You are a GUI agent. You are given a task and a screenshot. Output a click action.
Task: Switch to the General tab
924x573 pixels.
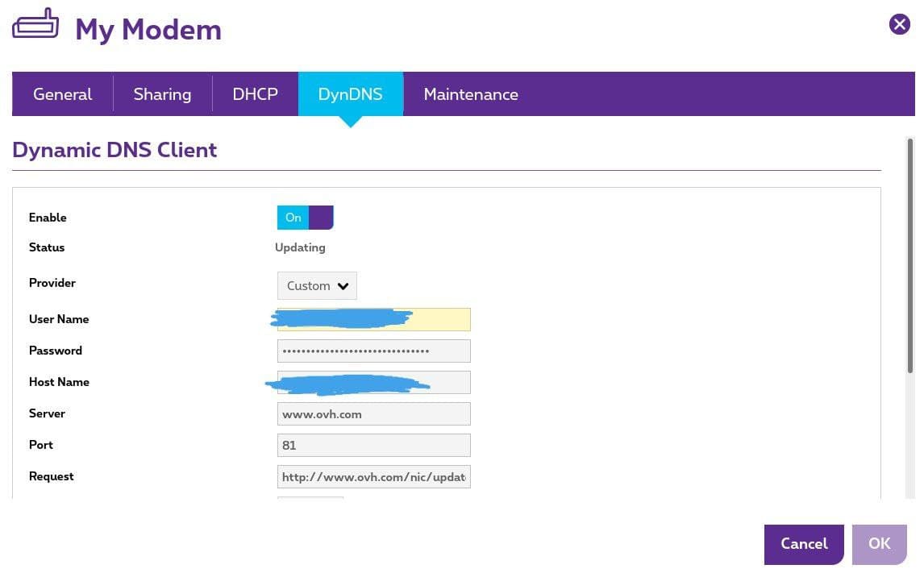click(62, 94)
